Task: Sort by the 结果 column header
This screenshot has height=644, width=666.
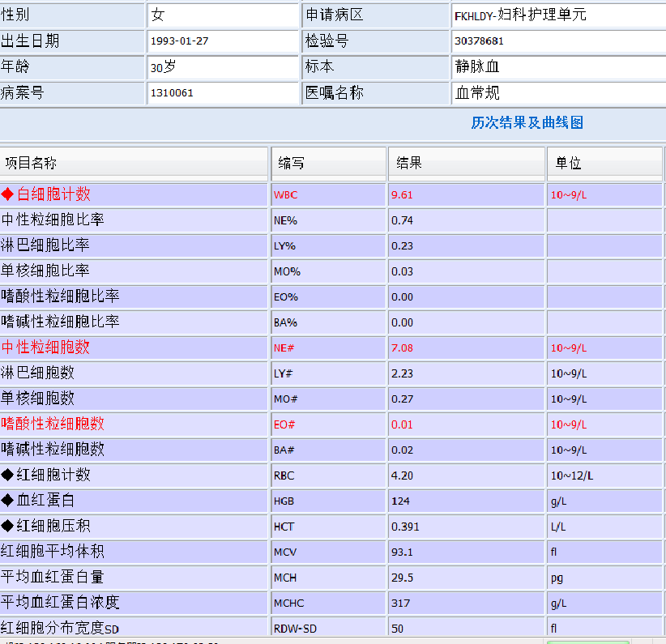Action: click(x=466, y=164)
